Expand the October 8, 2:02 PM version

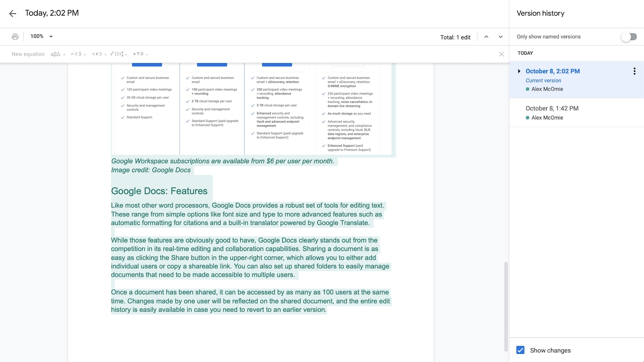(x=519, y=71)
